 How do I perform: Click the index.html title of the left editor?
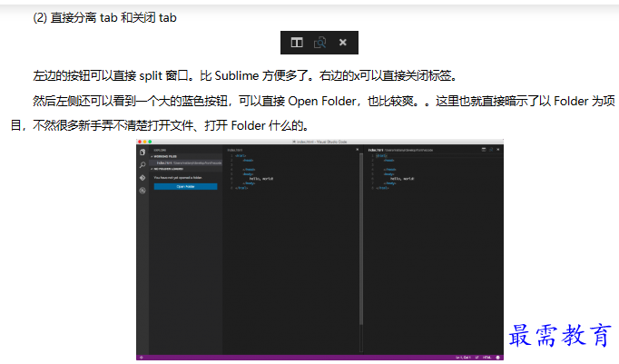pyautogui.click(x=235, y=150)
